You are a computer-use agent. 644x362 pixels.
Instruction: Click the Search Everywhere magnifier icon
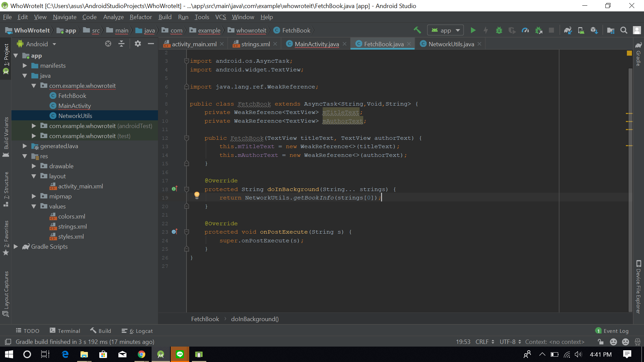[x=624, y=31]
